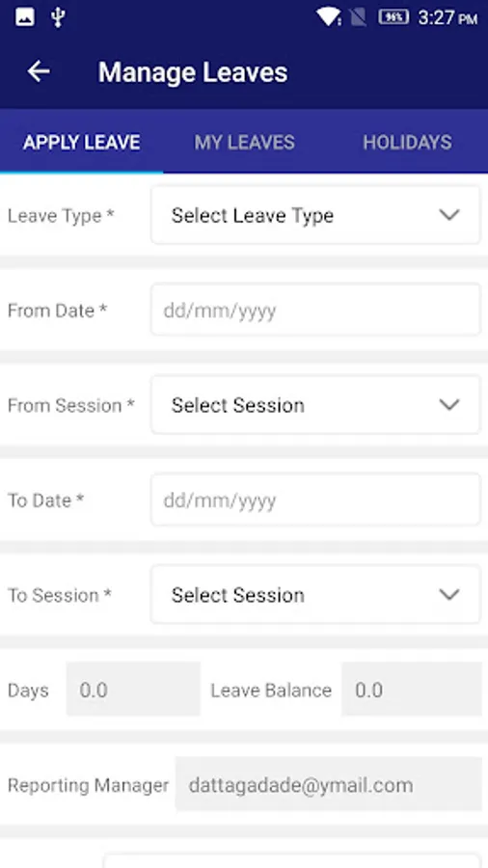Tap the image notification icon in status bar

click(x=25, y=17)
